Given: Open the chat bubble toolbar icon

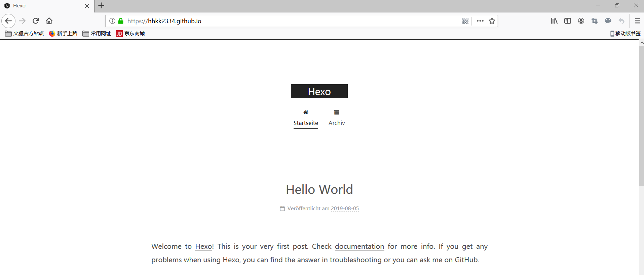Looking at the screenshot, I should (608, 21).
